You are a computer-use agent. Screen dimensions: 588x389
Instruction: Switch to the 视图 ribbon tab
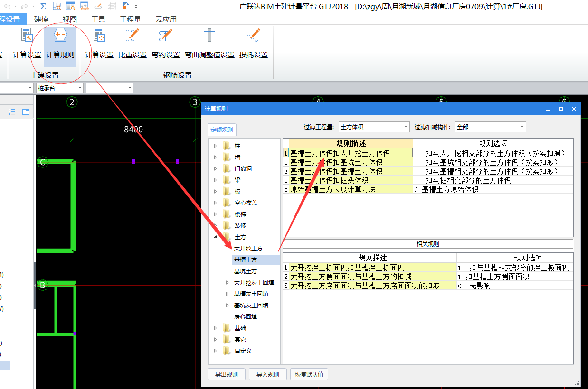click(x=70, y=19)
